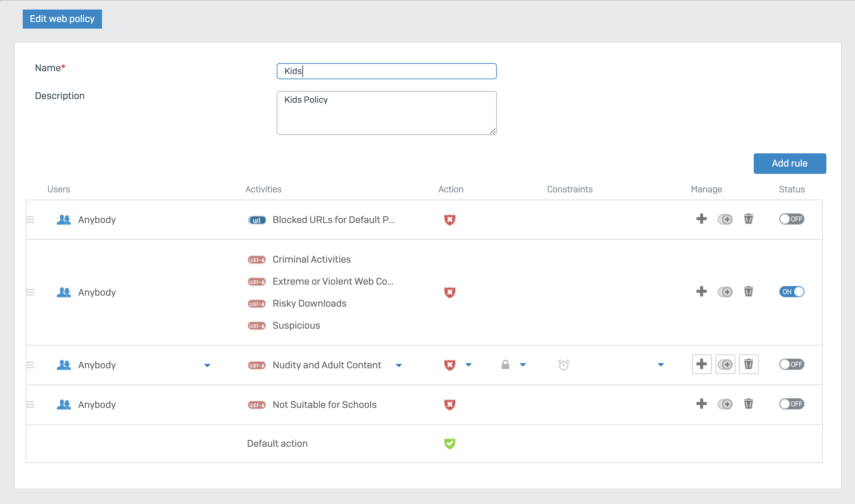Click the green default action shield
The width and height of the screenshot is (855, 504).
point(450,443)
